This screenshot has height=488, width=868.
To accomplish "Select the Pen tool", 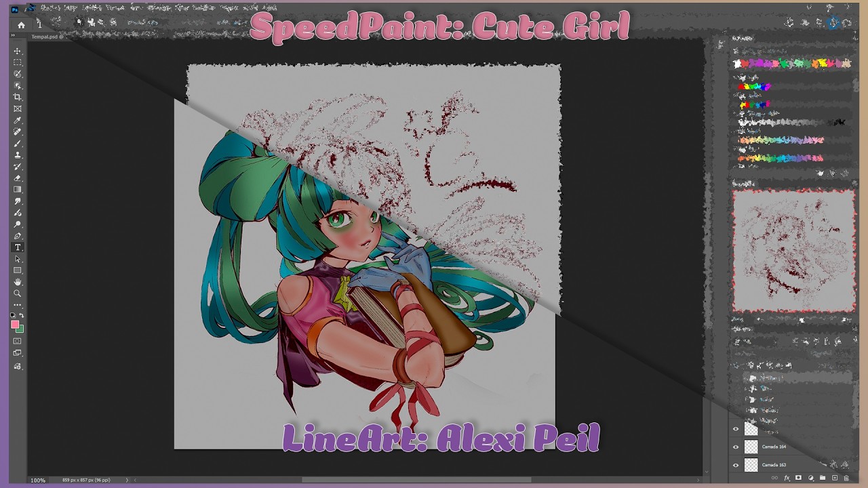I will [18, 236].
